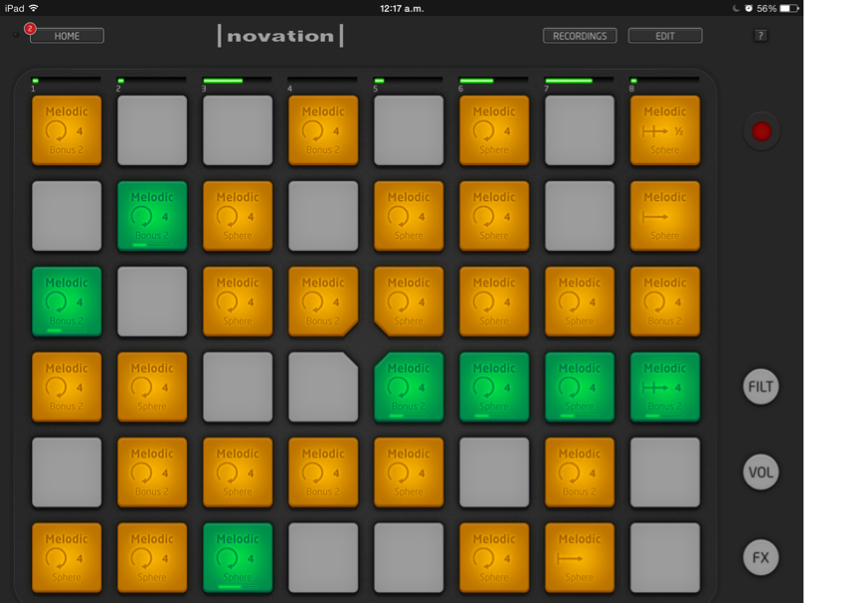Tap the level meter above column 7
868x603 pixels.
tap(579, 81)
